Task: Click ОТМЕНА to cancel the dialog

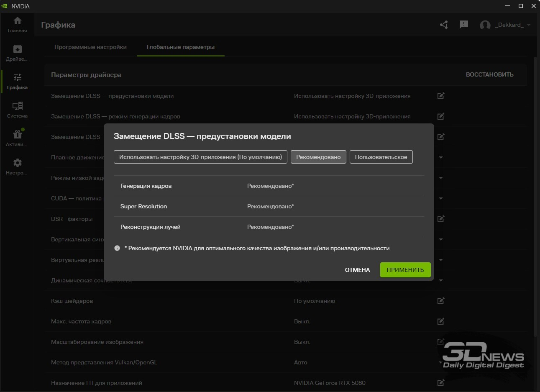Action: (x=358, y=270)
